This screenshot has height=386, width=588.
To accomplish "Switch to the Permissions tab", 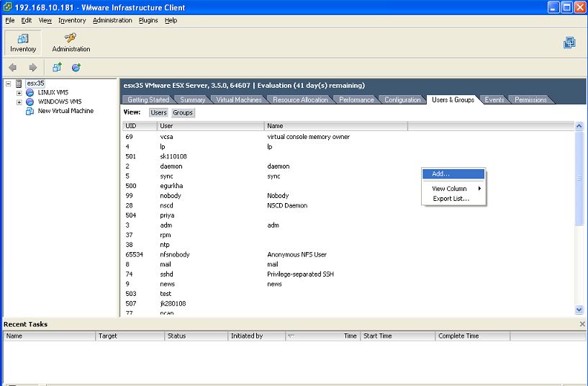I will point(530,100).
